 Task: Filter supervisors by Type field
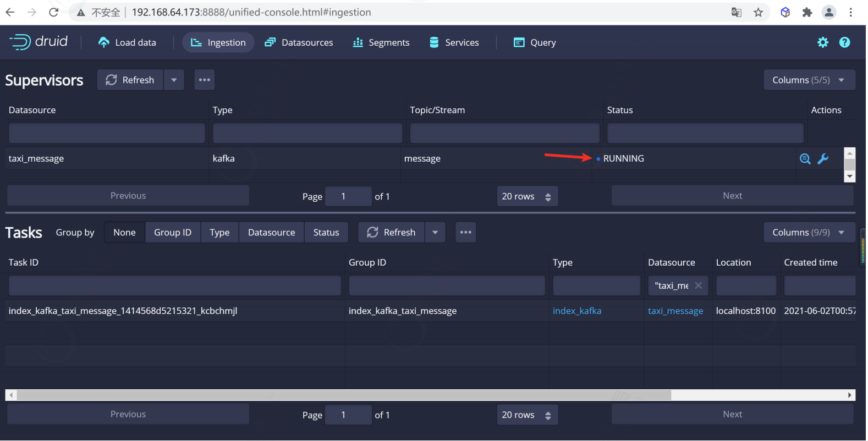click(307, 133)
